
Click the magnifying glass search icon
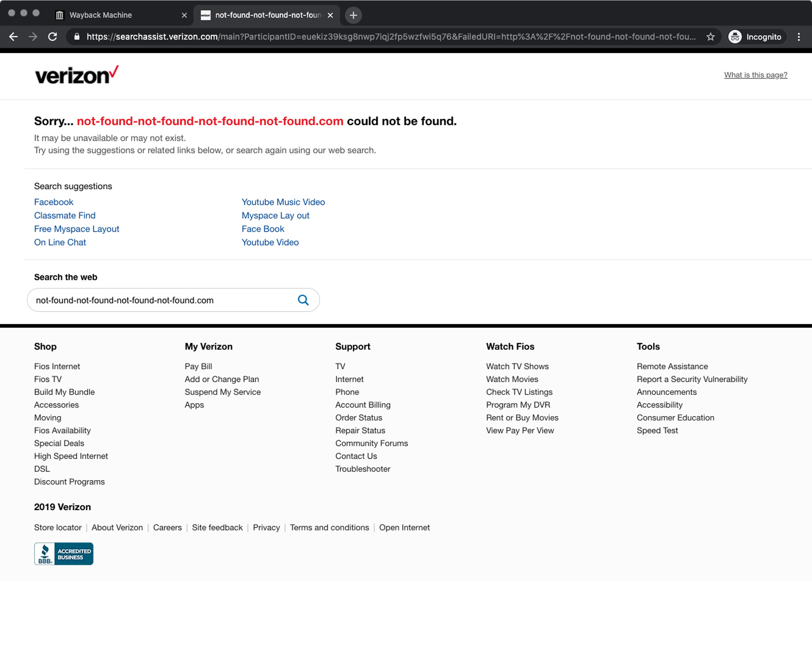[x=303, y=300]
